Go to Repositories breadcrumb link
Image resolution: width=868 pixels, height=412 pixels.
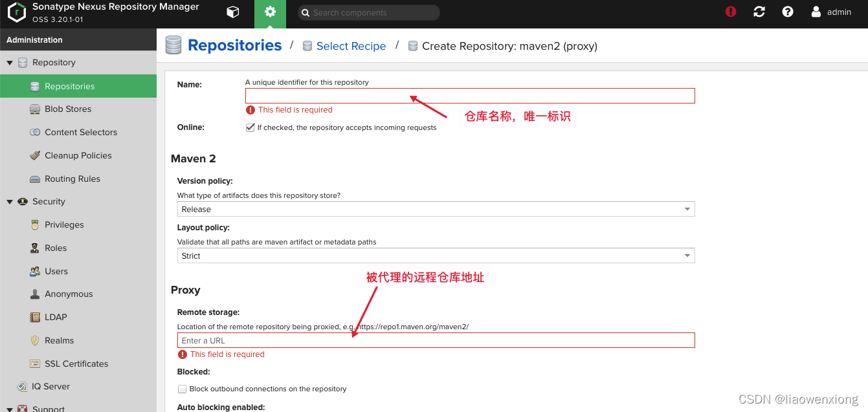tap(235, 45)
